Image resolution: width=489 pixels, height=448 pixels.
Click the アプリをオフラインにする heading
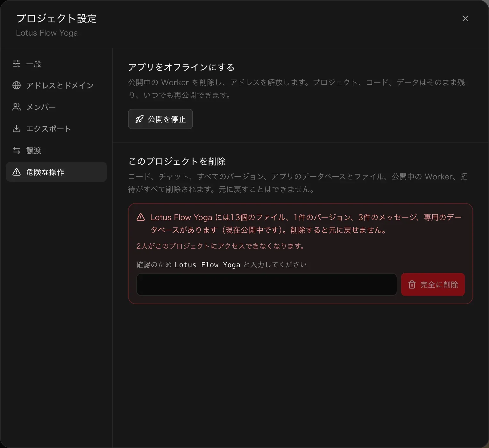click(181, 67)
